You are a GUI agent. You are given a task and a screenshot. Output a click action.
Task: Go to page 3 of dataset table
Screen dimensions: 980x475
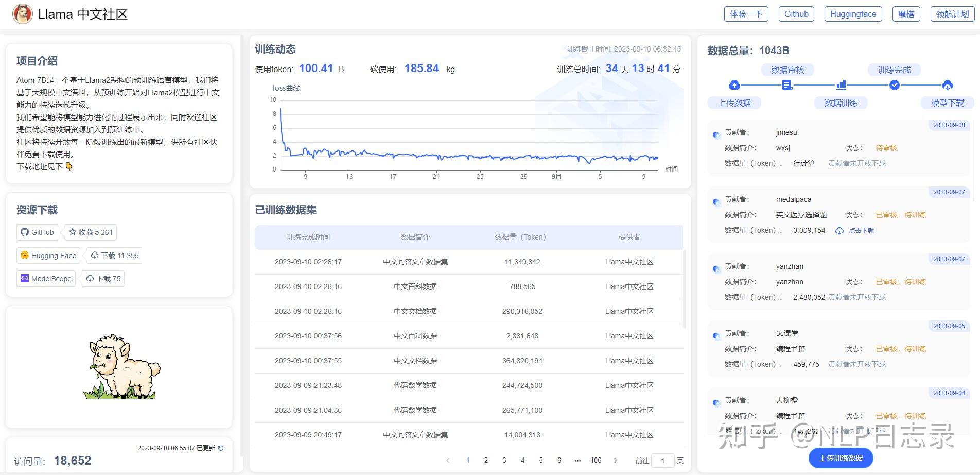tap(504, 461)
